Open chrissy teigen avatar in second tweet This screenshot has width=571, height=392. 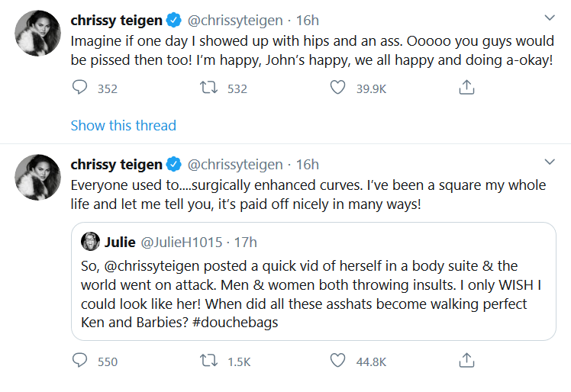coord(32,176)
